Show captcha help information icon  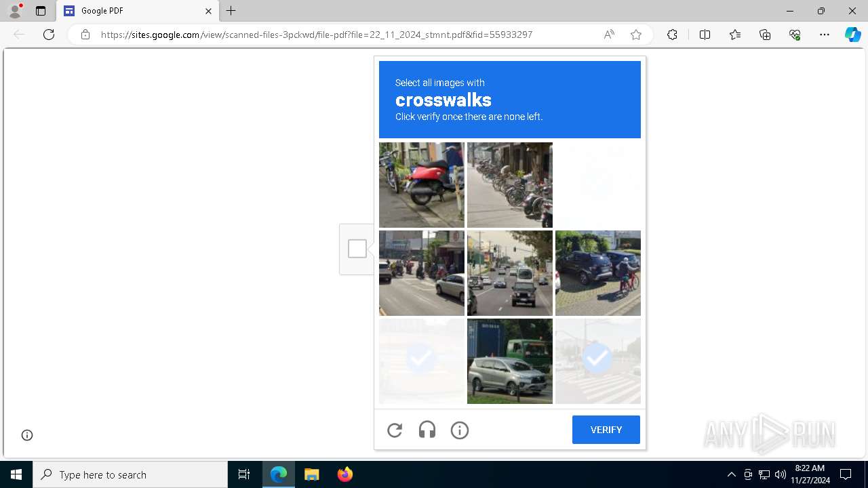point(460,430)
